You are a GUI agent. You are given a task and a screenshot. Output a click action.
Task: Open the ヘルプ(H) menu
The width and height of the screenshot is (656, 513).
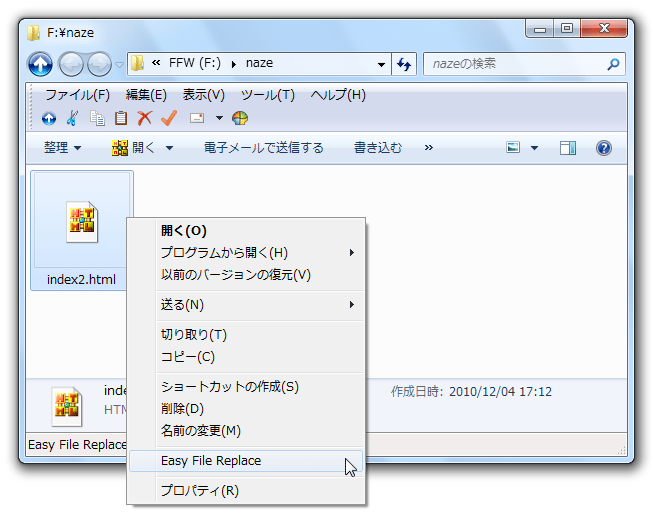tap(338, 95)
